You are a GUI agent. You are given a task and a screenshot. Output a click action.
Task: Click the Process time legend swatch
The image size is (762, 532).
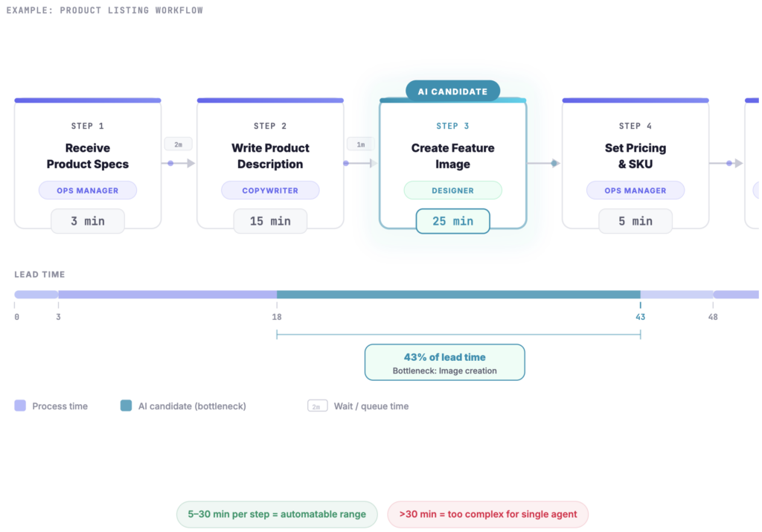pyautogui.click(x=20, y=406)
